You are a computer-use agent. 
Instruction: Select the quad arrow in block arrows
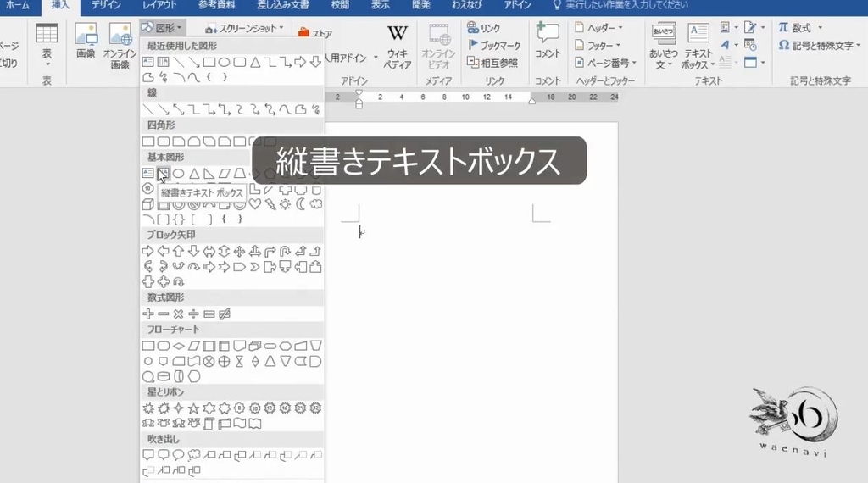[239, 251]
